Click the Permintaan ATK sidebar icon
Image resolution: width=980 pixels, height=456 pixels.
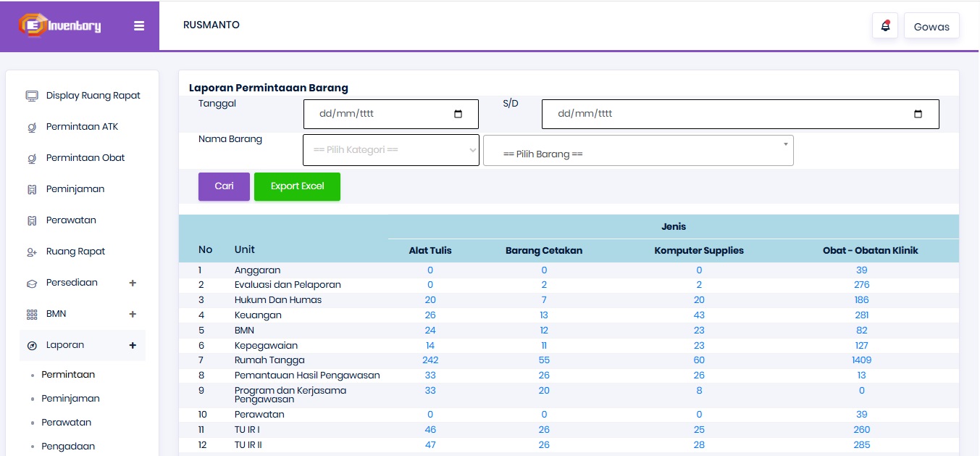[32, 127]
